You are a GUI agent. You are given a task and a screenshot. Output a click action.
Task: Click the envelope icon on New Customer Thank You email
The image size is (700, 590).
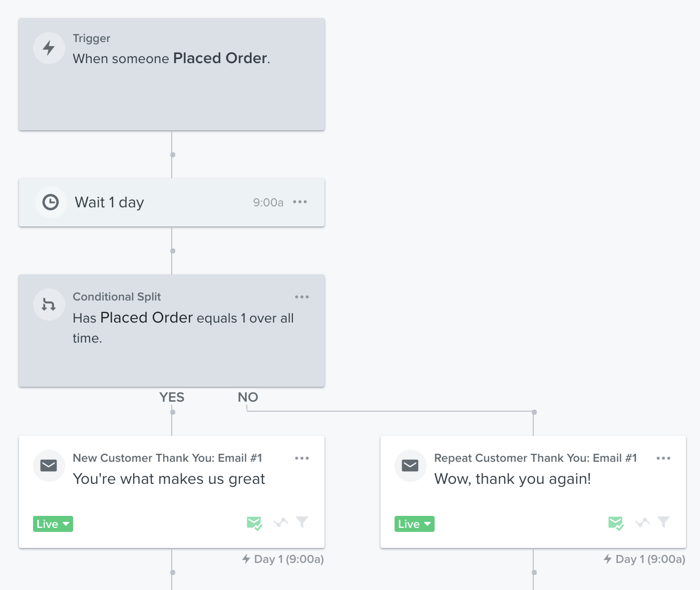tap(49, 465)
